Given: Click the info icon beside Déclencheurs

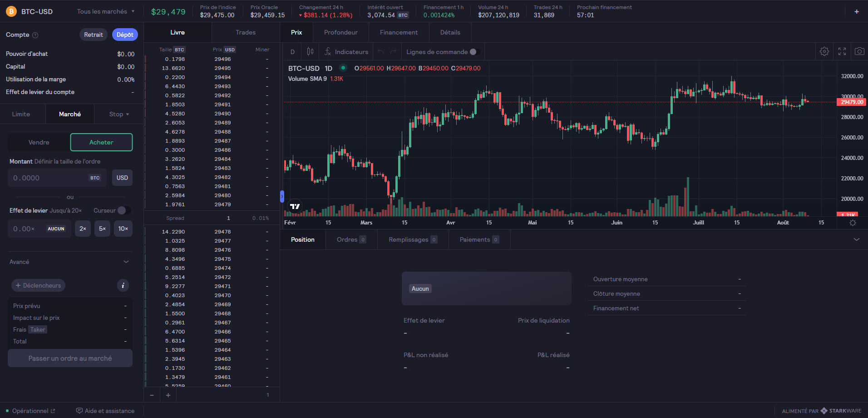Looking at the screenshot, I should click(123, 285).
